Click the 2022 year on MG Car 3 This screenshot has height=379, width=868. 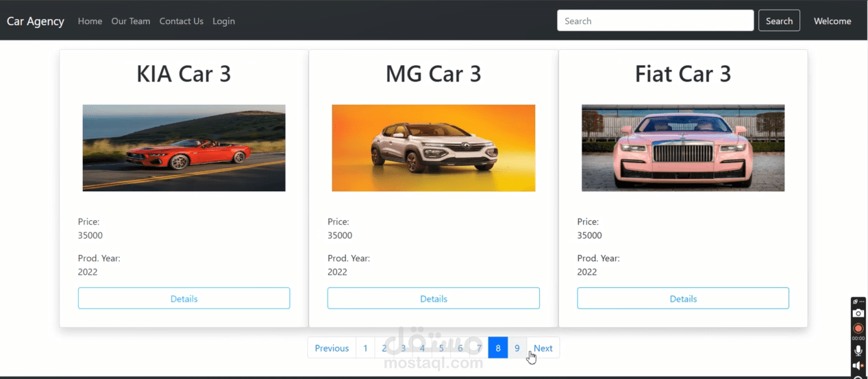337,271
